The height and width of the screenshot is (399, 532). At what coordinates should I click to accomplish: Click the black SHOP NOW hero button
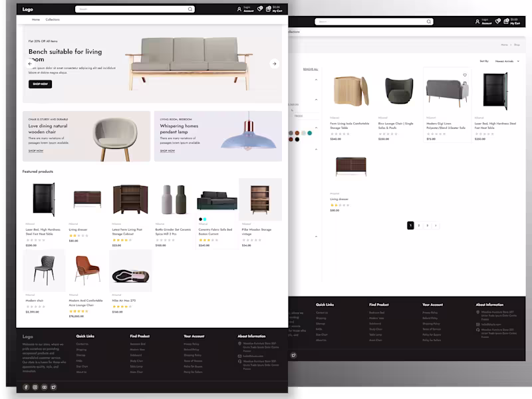(40, 84)
